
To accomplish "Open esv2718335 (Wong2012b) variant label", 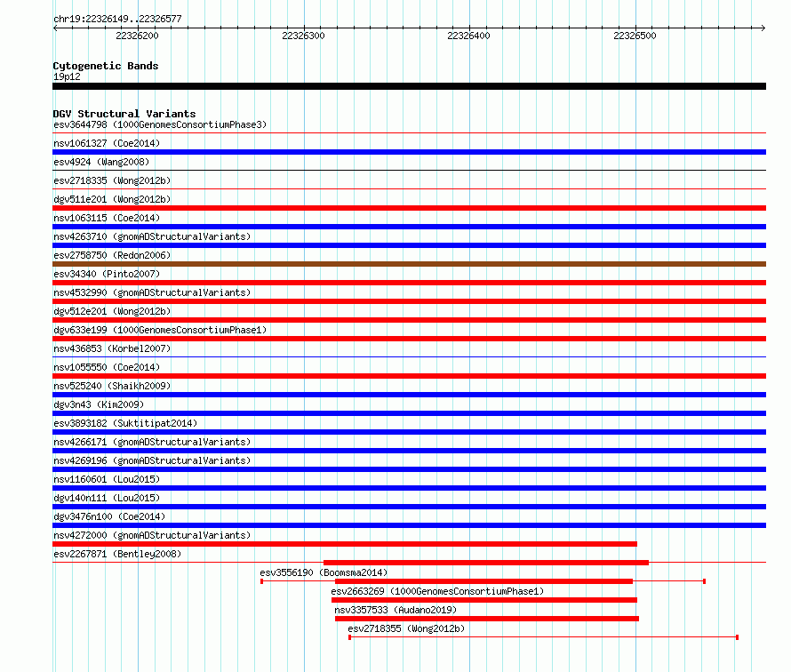I will click(x=112, y=180).
